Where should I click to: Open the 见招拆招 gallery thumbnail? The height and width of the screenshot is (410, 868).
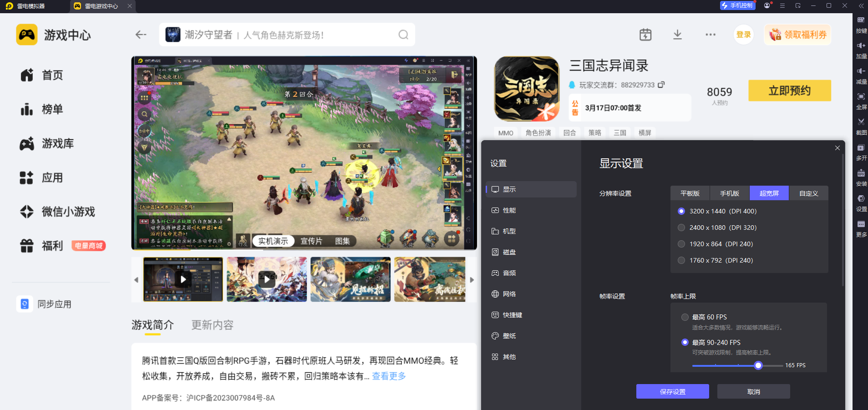click(350, 279)
